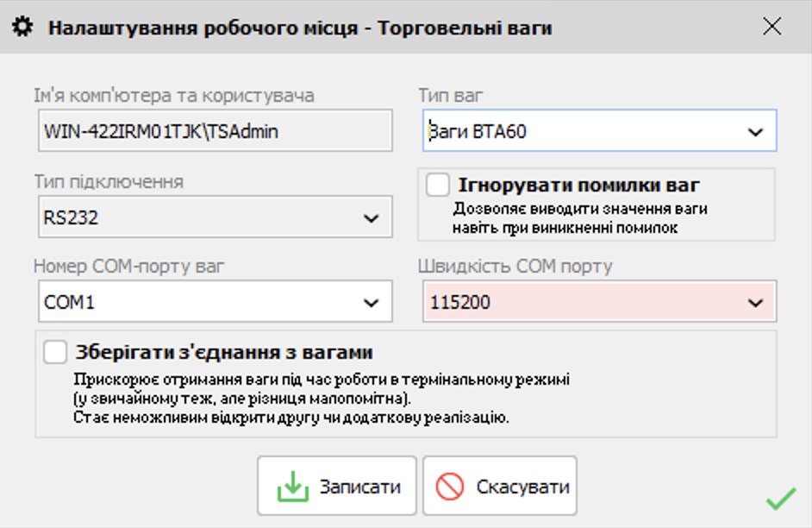Click the Ваги ВТА60 text in combo box

point(478,132)
